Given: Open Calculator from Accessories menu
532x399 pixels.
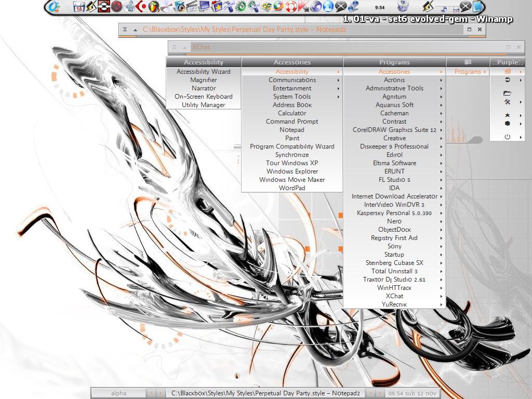Looking at the screenshot, I should 292,113.
